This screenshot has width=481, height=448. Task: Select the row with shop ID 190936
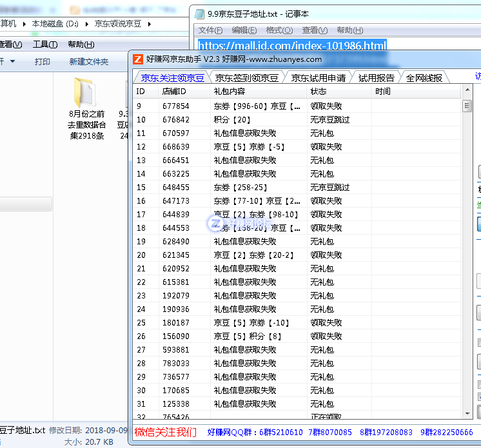(297, 309)
